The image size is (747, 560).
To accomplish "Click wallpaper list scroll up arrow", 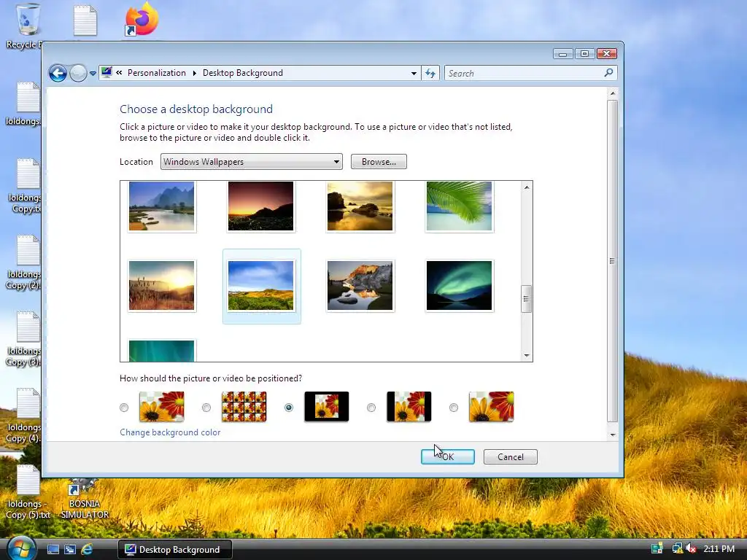I will pos(527,187).
